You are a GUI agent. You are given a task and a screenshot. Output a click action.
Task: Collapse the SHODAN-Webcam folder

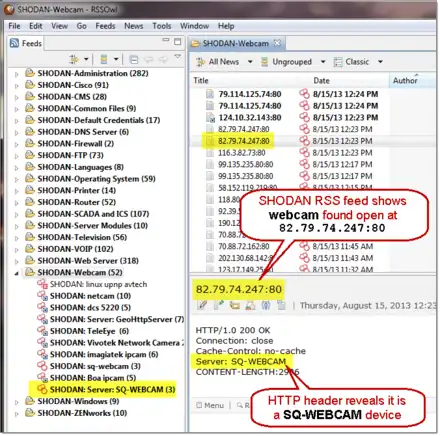coord(16,273)
